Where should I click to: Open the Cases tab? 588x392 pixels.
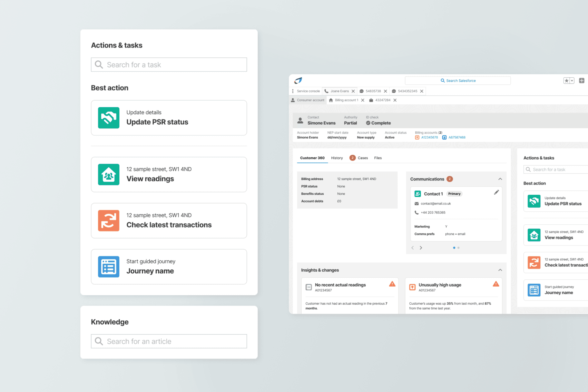click(362, 158)
